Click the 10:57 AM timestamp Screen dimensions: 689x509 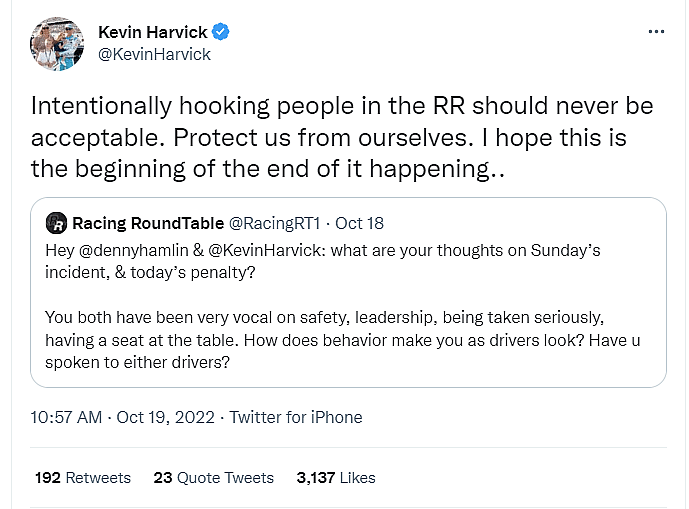66,417
